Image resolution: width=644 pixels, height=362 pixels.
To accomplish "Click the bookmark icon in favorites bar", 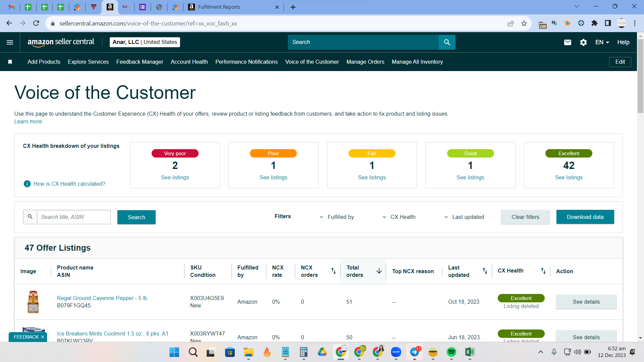I will [x=10, y=62].
